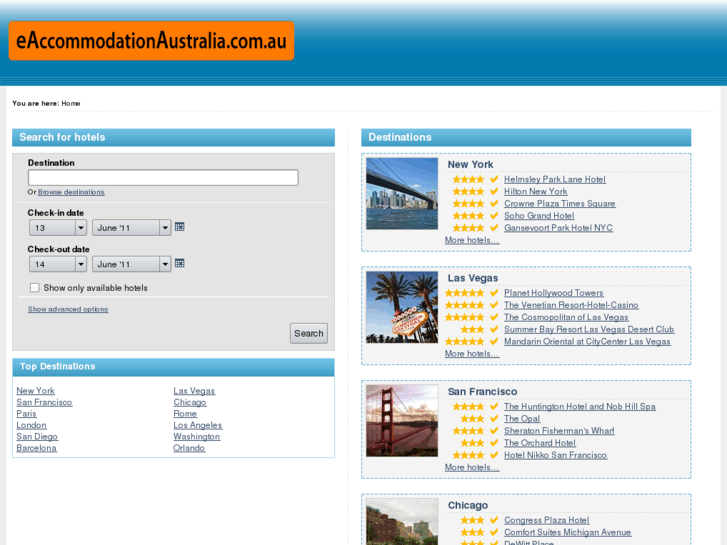Open Sheraton Fisherman's Wharf link
Viewport: 727px width, 545px height.
click(x=559, y=430)
